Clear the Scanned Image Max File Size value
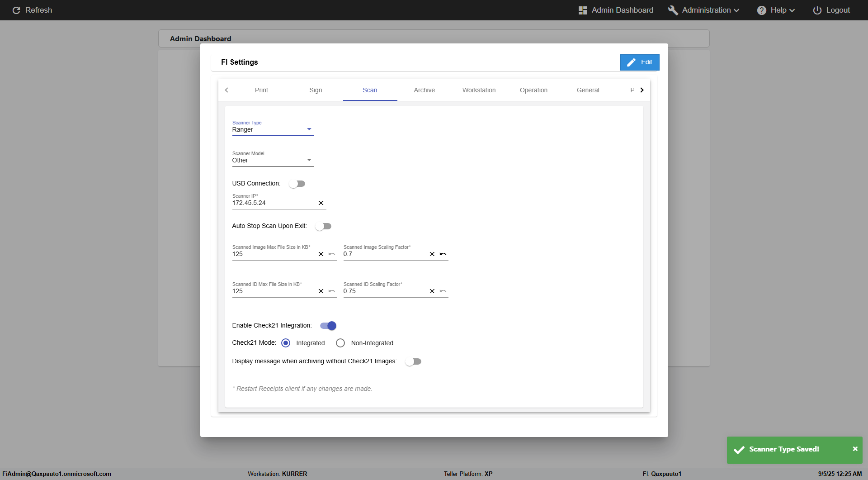868x480 pixels. click(321, 254)
